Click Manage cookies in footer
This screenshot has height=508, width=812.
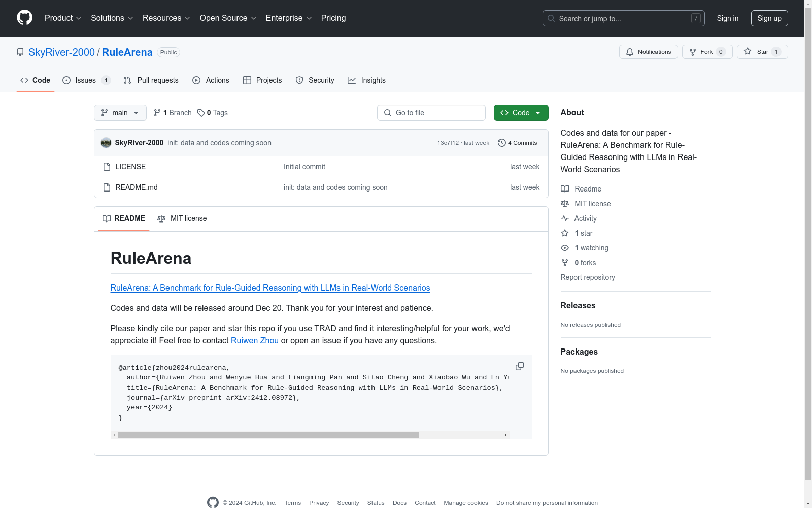pyautogui.click(x=466, y=503)
